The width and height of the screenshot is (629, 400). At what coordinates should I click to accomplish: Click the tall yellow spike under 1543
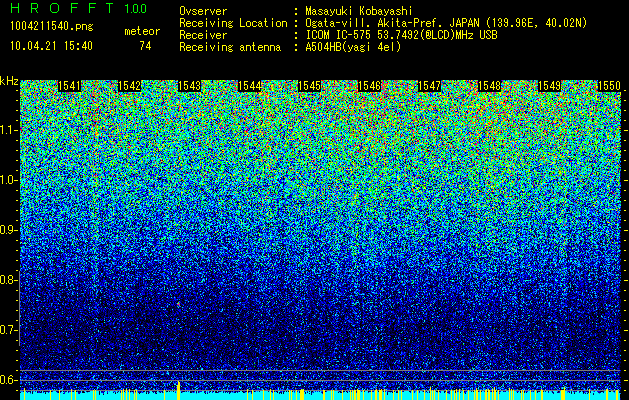click(179, 390)
